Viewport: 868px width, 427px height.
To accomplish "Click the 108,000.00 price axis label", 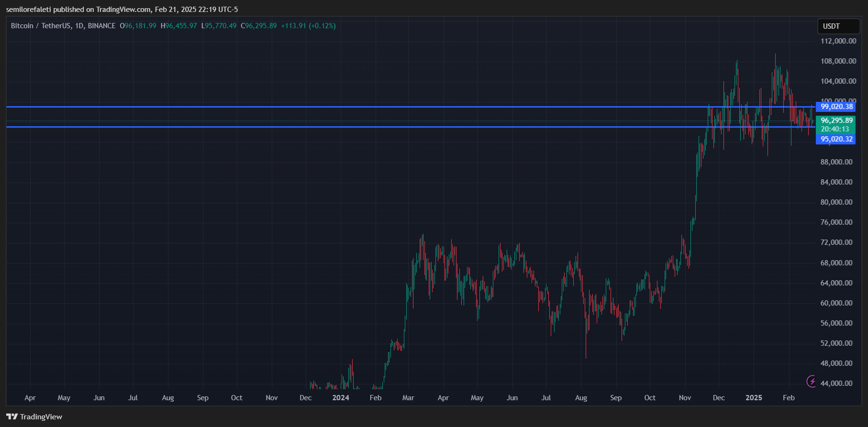I will 838,61.
